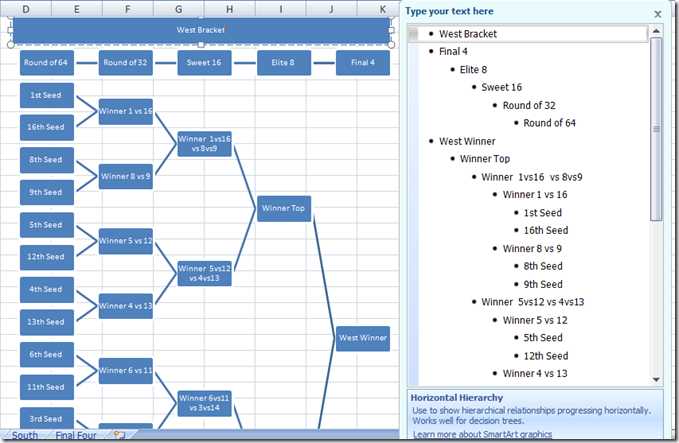Click Round of 64 bullet in text pane

coord(550,123)
